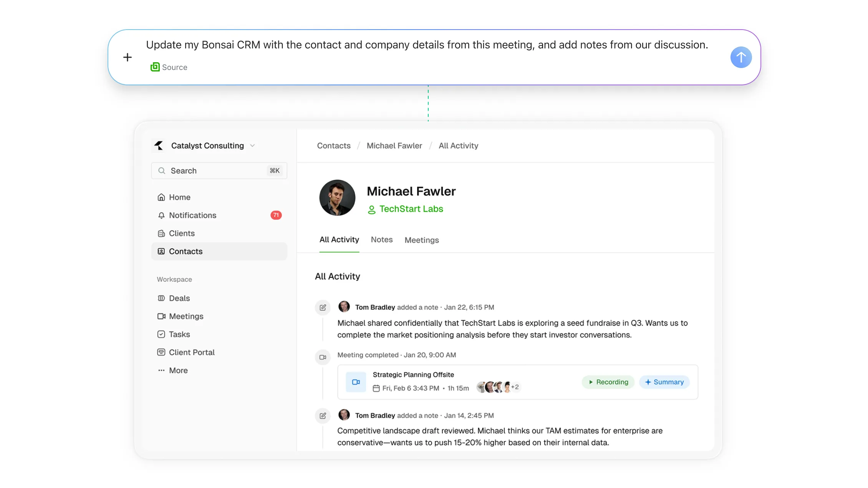Viewport: 868px width, 488px height.
Task: Switch to the Notes tab
Action: pyautogui.click(x=382, y=240)
